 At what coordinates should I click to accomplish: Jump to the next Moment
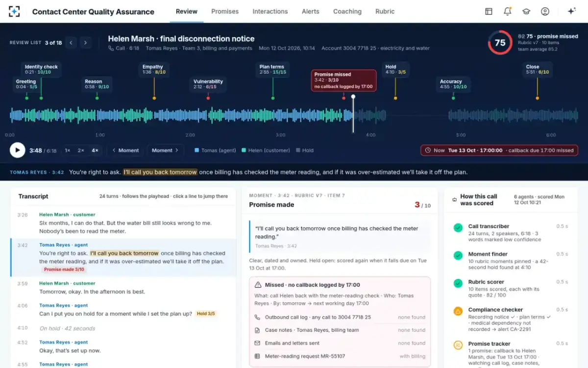click(166, 150)
